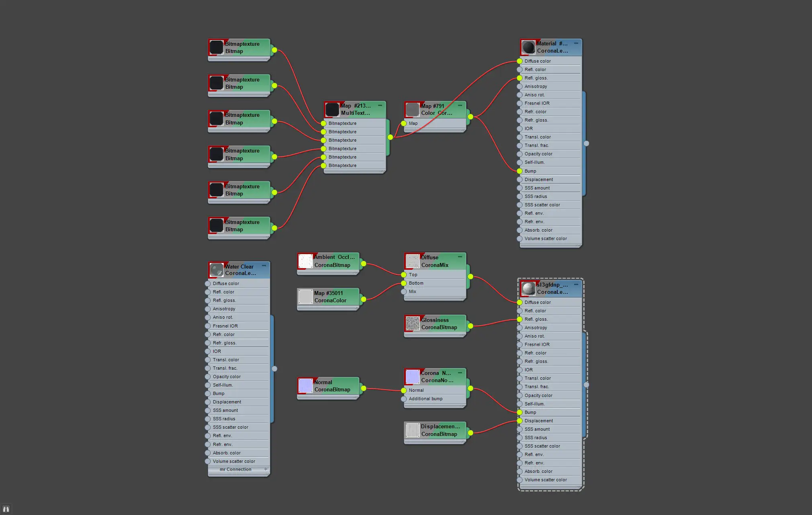The width and height of the screenshot is (812, 515).
Task: Click the Water Clear material preview thumbnail
Action: pos(217,270)
